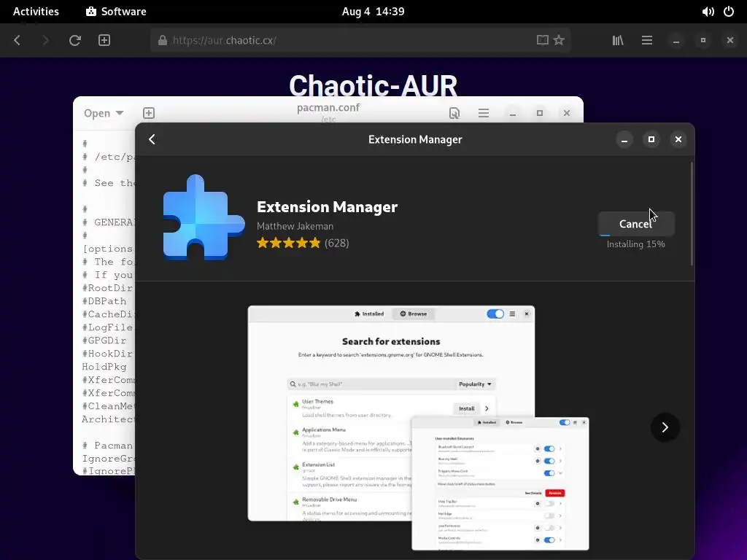Go back in the web browser

click(18, 41)
